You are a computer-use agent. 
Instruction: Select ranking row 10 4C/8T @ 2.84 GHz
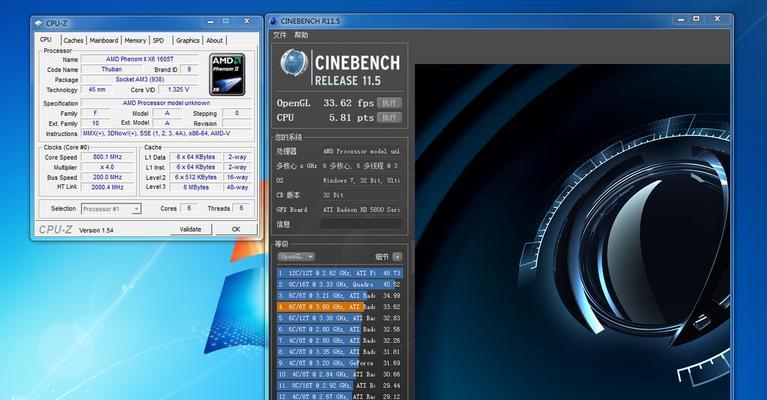coord(339,374)
